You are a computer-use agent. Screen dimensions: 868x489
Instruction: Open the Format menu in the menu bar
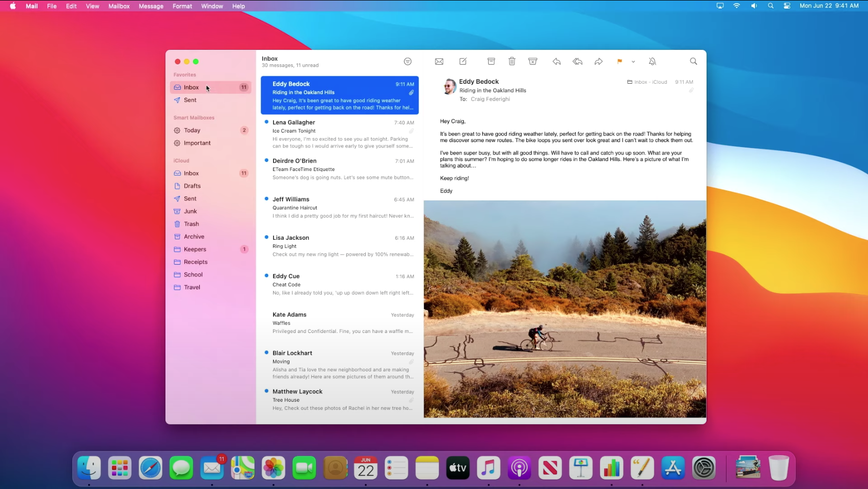[x=182, y=6]
